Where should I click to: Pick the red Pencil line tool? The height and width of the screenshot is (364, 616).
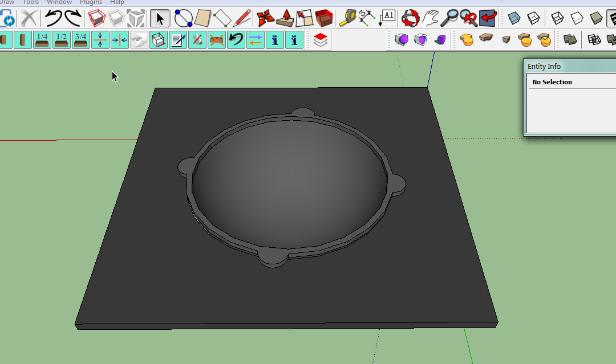(x=242, y=19)
